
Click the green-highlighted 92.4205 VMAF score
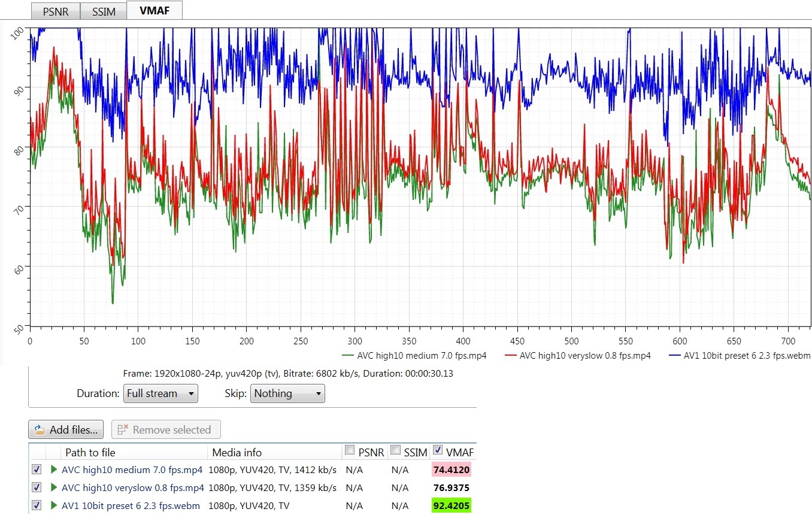pos(451,505)
